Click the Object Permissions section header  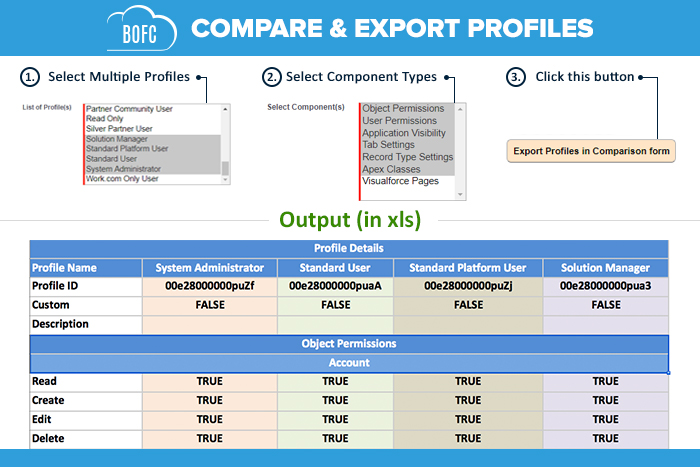(349, 344)
